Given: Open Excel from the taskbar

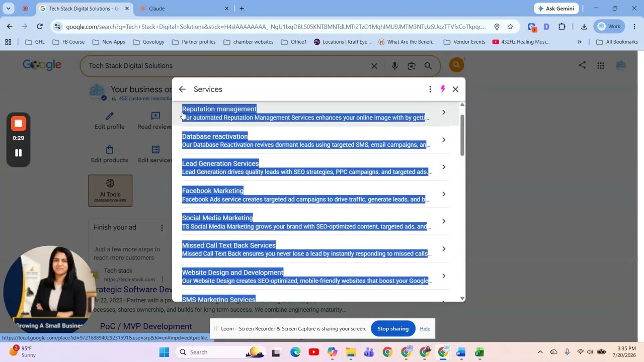Looking at the screenshot, I should coord(479,352).
